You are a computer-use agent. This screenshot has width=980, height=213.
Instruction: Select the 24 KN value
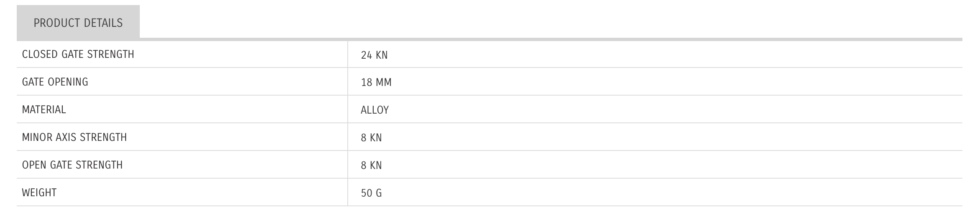click(374, 55)
